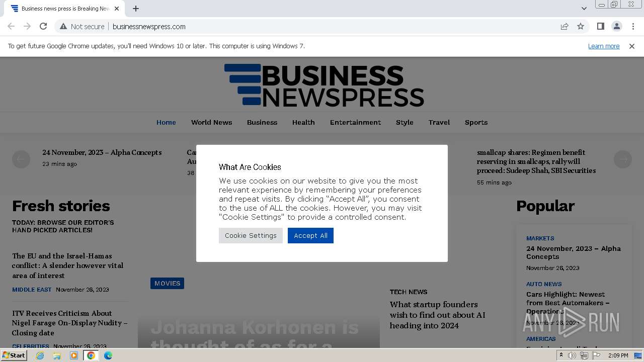Click the CELEBRITIES category tag

[31, 346]
